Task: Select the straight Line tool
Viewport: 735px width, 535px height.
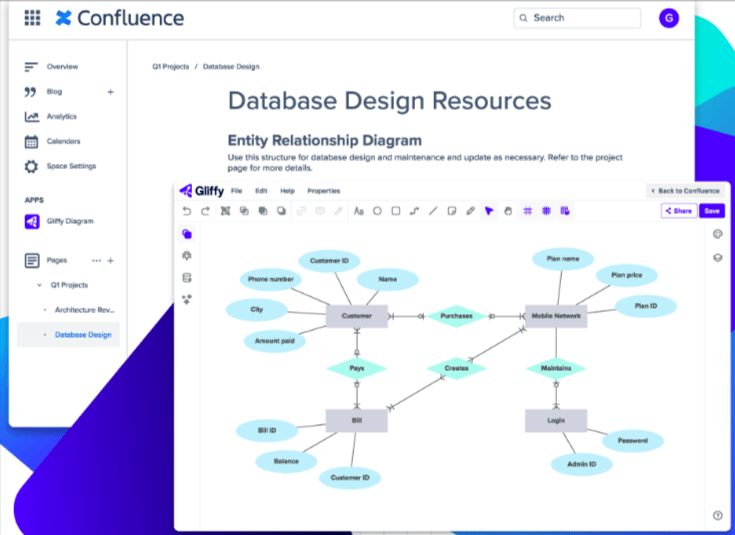Action: coord(433,211)
